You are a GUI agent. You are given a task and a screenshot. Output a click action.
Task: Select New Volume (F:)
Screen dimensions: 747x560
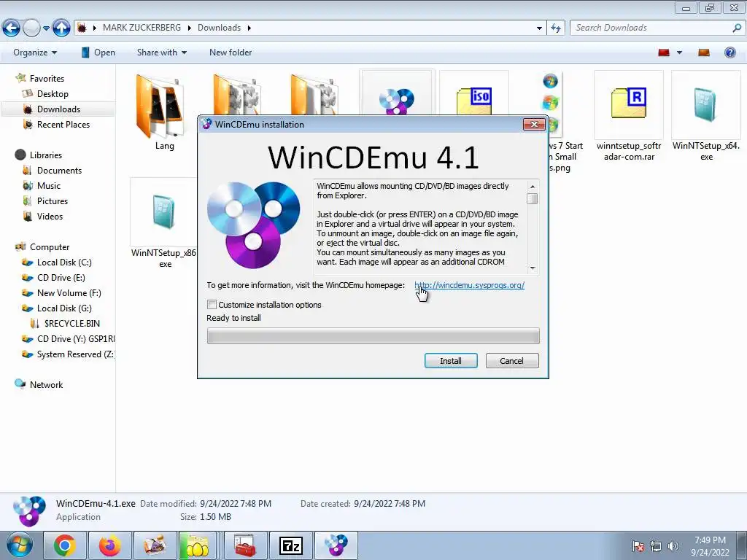tap(69, 293)
